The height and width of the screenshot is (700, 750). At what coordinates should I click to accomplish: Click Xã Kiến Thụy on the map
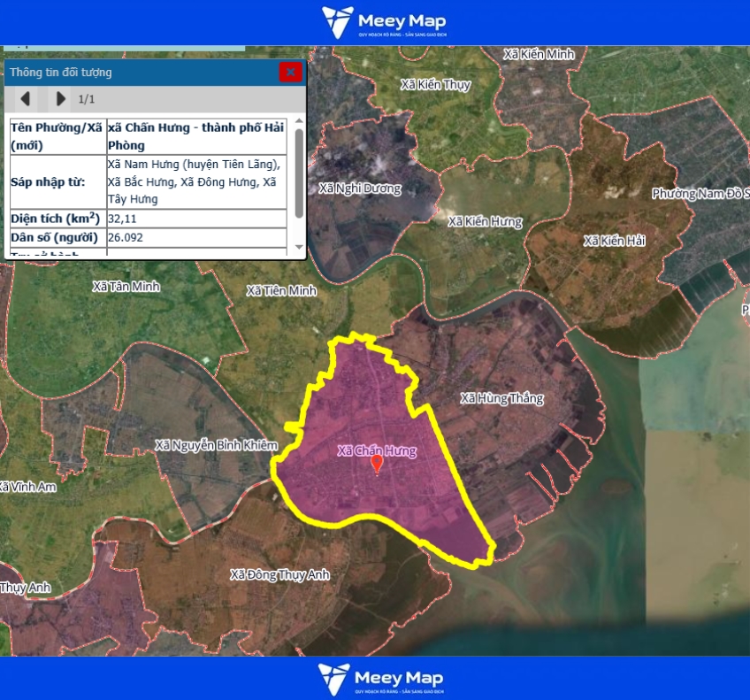435,85
